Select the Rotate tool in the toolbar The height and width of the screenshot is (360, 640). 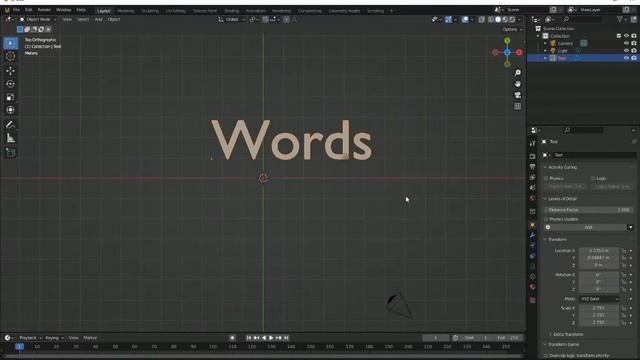coord(11,84)
